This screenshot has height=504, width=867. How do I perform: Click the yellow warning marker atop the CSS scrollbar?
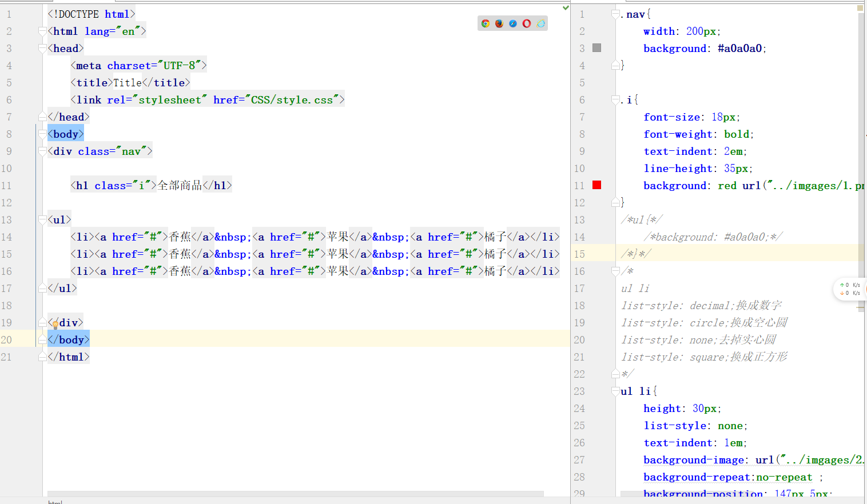click(860, 8)
